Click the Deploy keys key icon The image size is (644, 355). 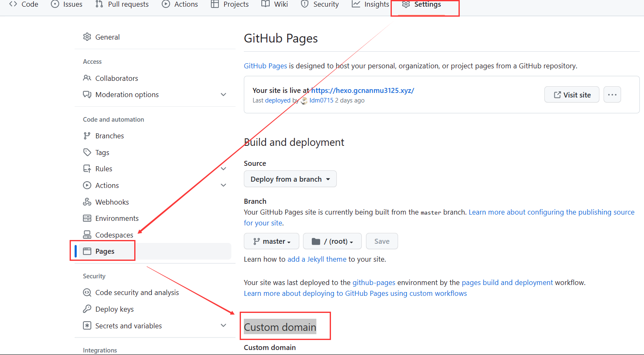coord(87,309)
